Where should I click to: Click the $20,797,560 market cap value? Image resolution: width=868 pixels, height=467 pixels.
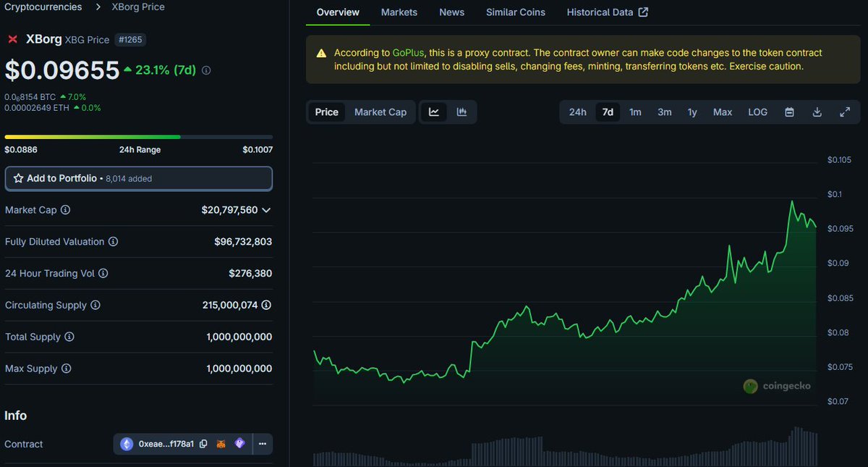point(229,210)
